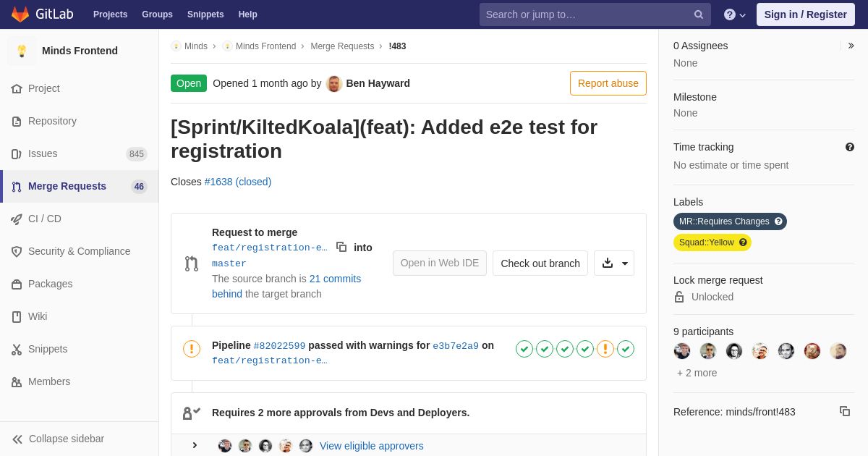Click the Merge Requests sidebar icon
868x456 pixels.
click(17, 186)
